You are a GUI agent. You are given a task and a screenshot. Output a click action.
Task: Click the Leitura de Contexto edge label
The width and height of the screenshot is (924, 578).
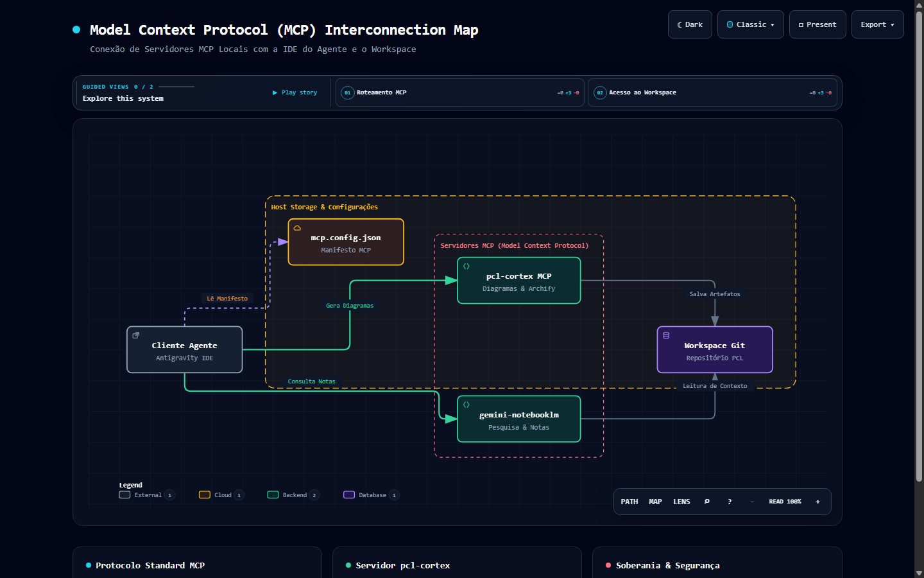715,386
